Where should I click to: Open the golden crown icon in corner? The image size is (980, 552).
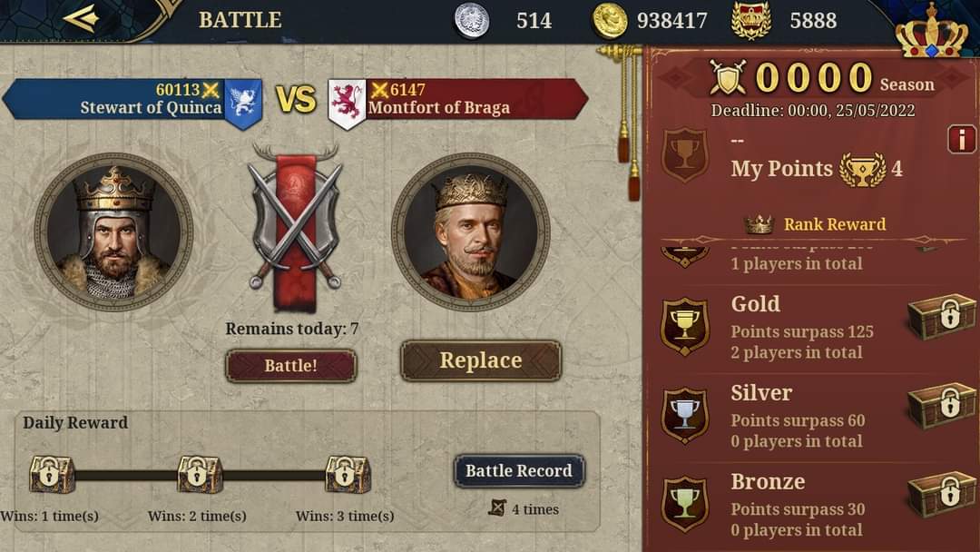(x=931, y=31)
